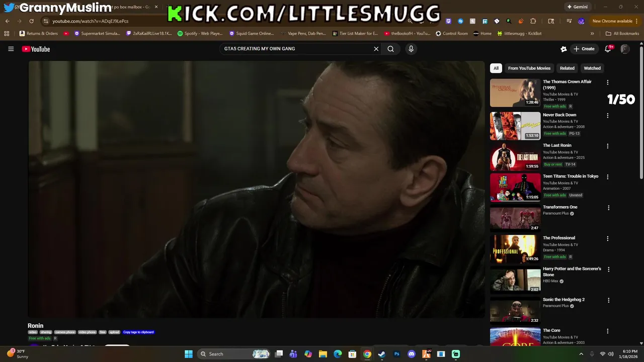Screen dimensions: 644x362
Task: Open littlesmugg - KickBot bookmark
Action: 519,34
